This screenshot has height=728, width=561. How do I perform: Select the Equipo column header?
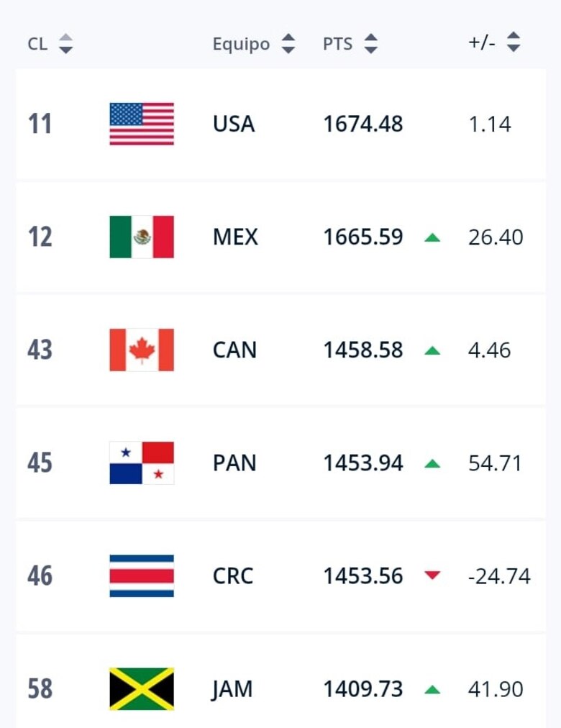pos(241,43)
